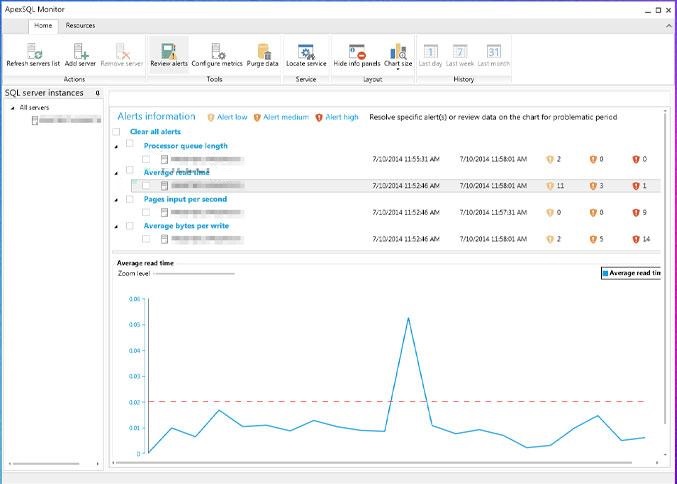Image resolution: width=677 pixels, height=484 pixels.
Task: Click the Alert low shield icon
Action: click(211, 117)
